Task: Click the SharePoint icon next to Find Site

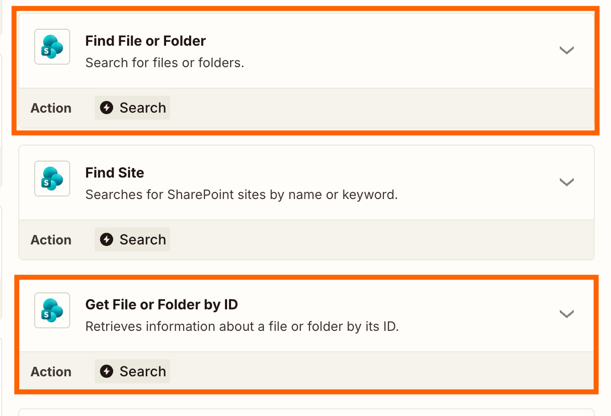Action: [52, 179]
